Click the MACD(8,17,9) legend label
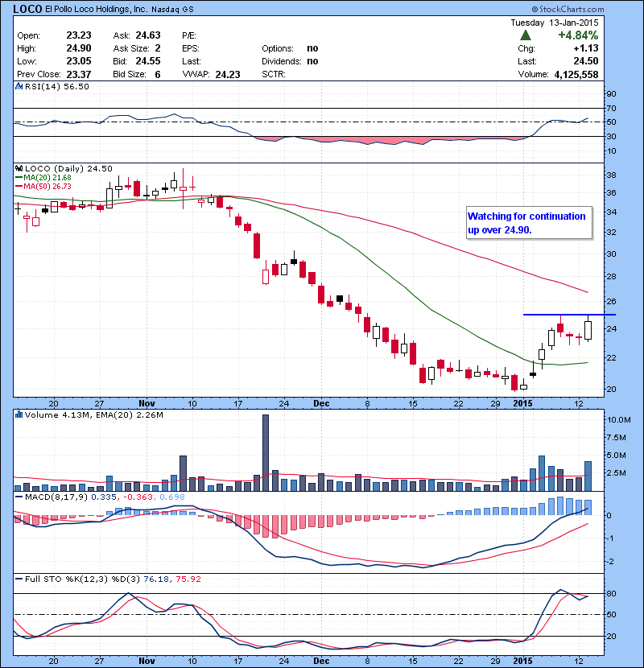644x668 pixels. (x=56, y=497)
